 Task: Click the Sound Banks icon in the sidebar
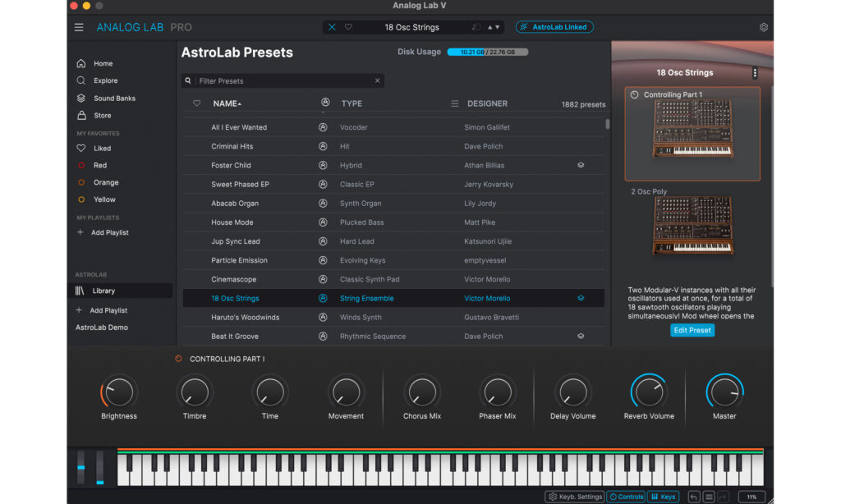click(81, 99)
